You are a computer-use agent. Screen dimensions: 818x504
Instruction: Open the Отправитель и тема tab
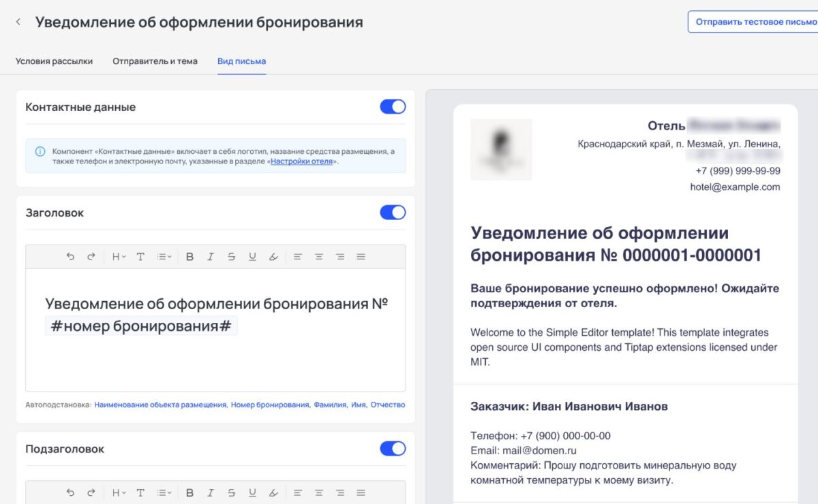click(155, 61)
